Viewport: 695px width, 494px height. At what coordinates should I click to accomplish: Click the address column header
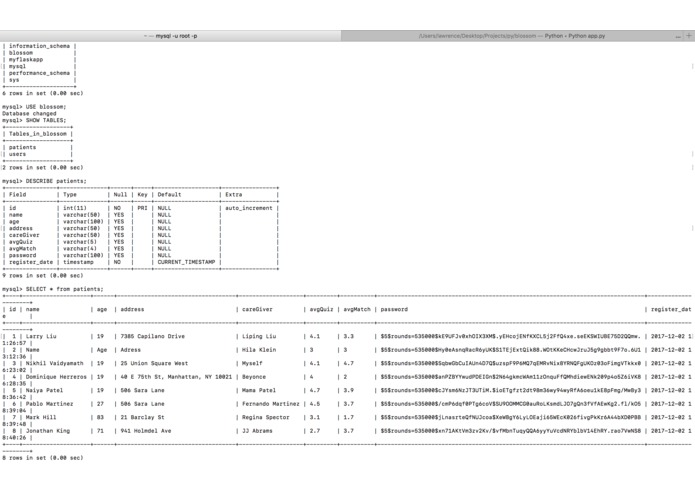(132, 309)
